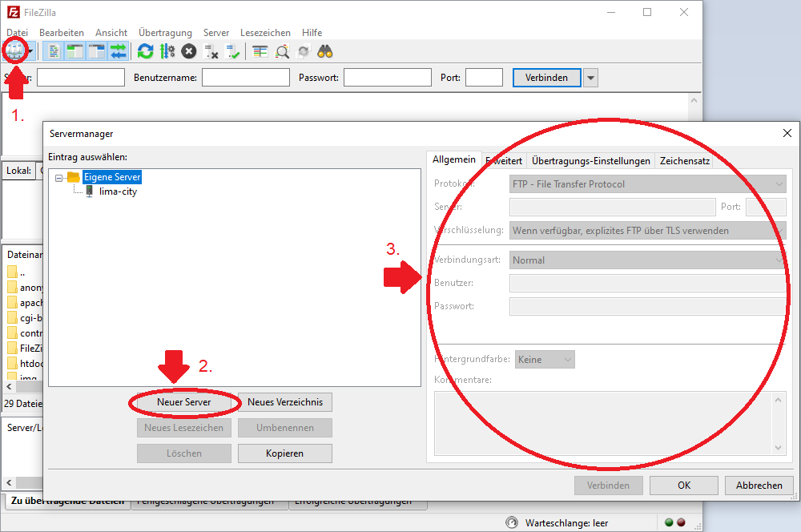Switch to the Zeichensatz tab
This screenshot has height=532, width=801.
[x=685, y=160]
